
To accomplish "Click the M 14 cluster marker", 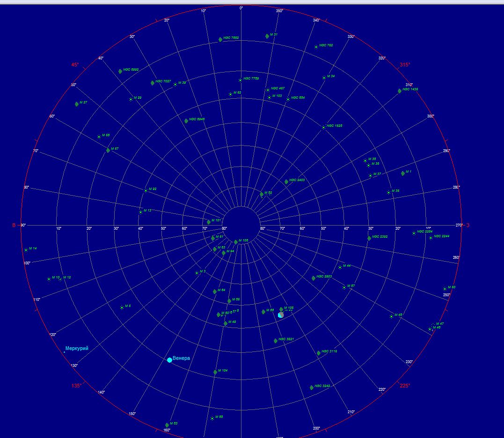I will pyautogui.click(x=26, y=250).
